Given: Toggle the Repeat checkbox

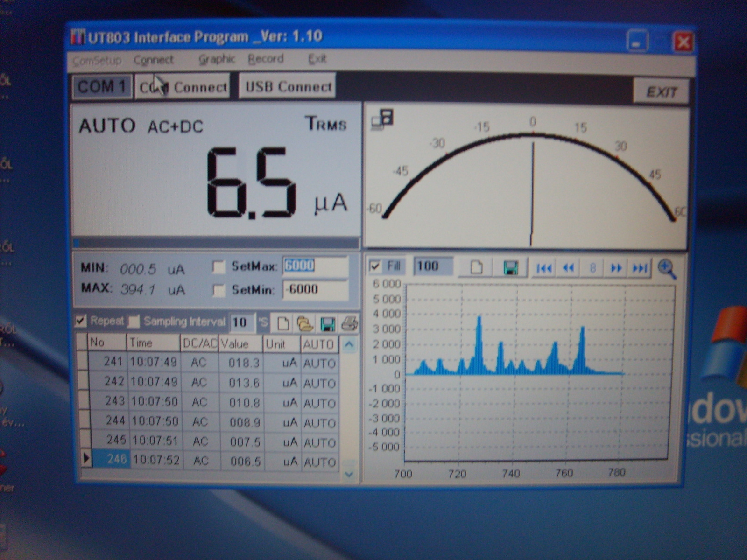Looking at the screenshot, I should 81,321.
